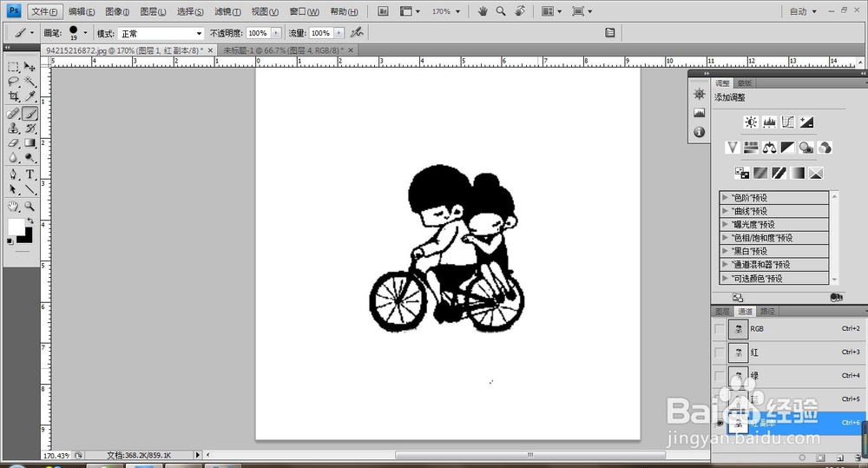Image resolution: width=868 pixels, height=468 pixels.
Task: Add a Vibrance adjustment
Action: [733, 148]
